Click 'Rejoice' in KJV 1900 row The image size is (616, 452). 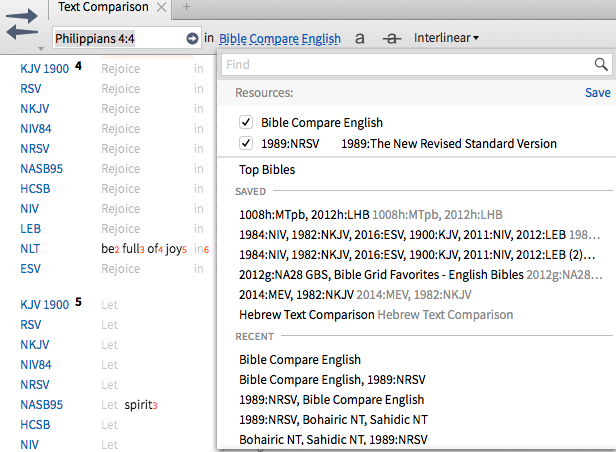click(x=121, y=69)
